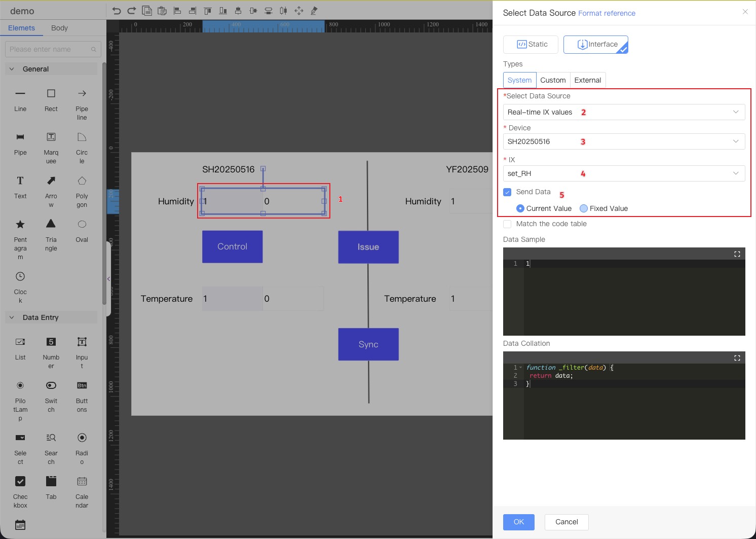Expand the Data Sample editor fullscreen
The width and height of the screenshot is (756, 539).
point(737,254)
